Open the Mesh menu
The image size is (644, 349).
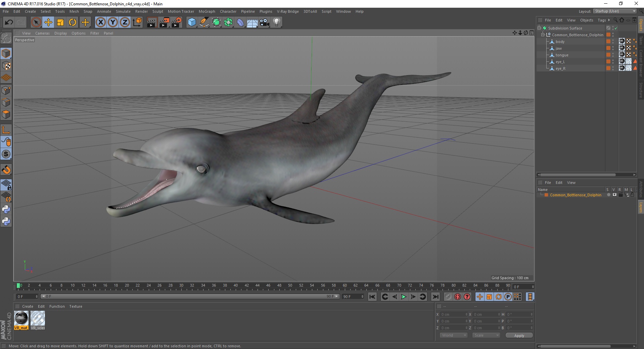74,11
